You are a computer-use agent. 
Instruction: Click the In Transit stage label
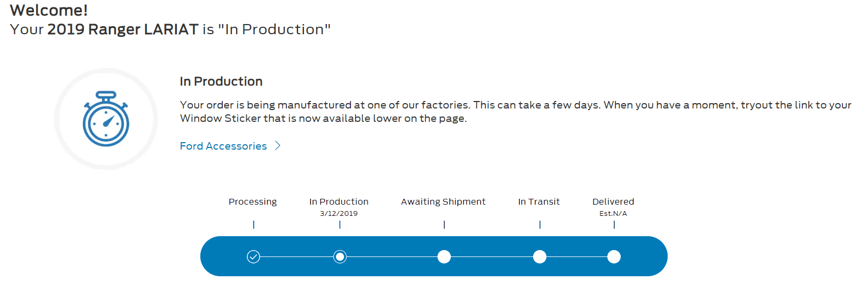tap(539, 201)
